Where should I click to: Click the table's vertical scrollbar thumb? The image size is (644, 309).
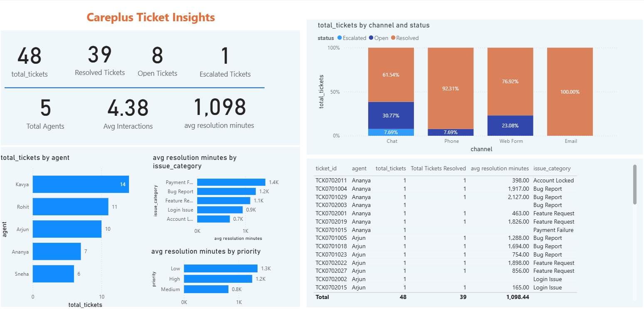click(634, 184)
